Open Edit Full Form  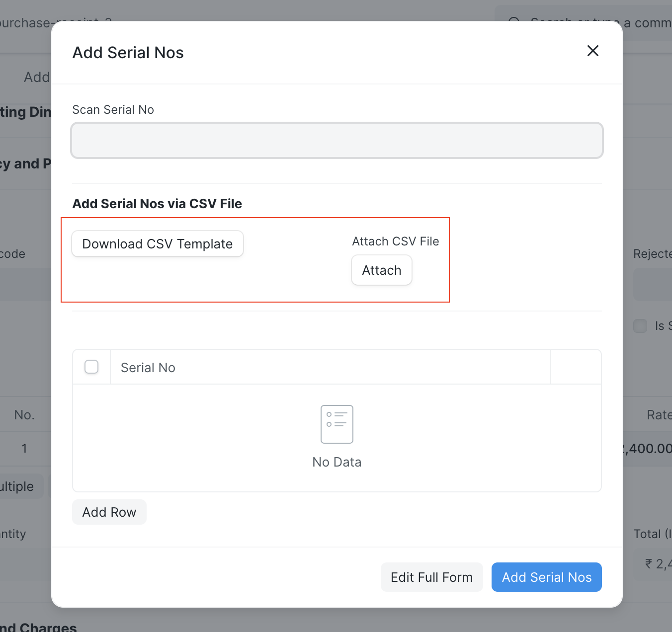pos(431,577)
